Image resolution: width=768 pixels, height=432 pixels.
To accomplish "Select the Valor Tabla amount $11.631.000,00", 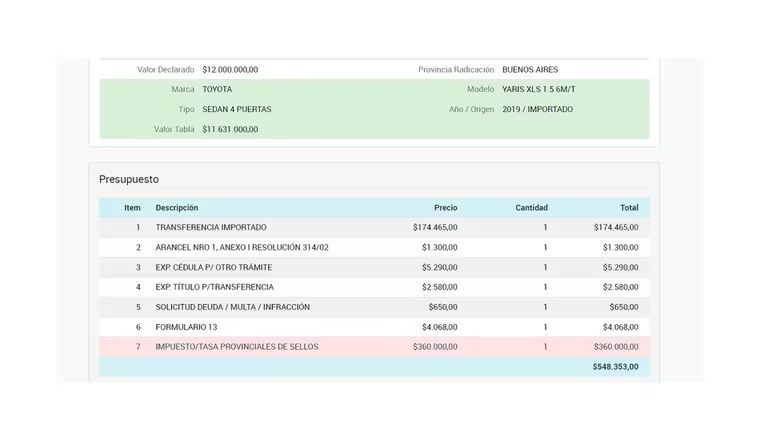I will (230, 129).
